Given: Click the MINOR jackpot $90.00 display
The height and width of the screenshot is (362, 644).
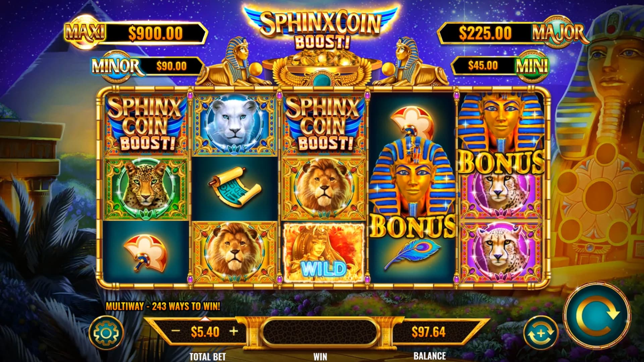Looking at the screenshot, I should (148, 66).
